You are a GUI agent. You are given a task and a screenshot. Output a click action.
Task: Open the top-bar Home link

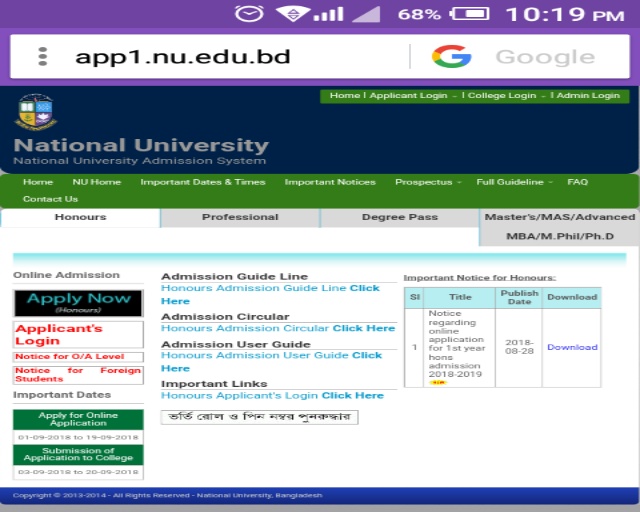click(344, 96)
